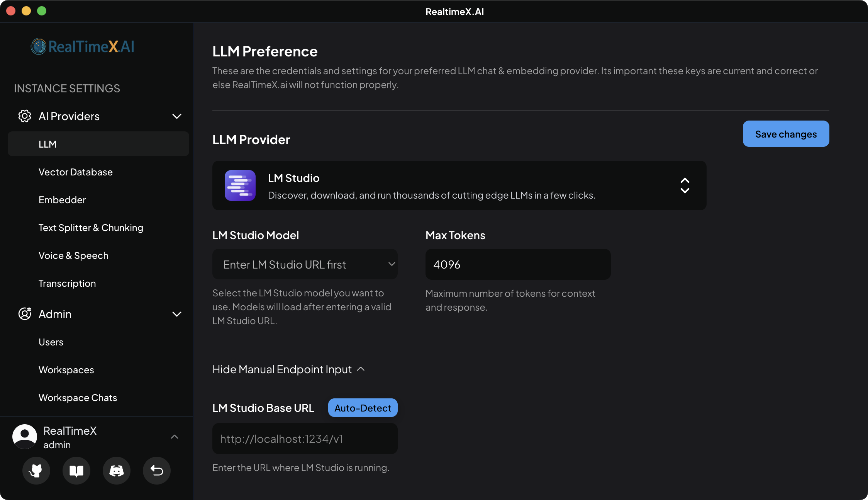Screen dimensions: 868x500
Task: Open the documentation book icon
Action: tap(76, 471)
